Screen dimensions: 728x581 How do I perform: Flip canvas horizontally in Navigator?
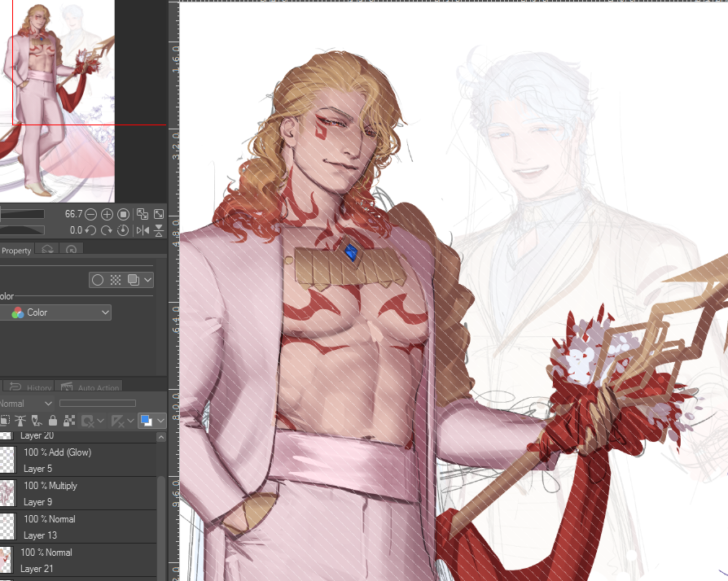[143, 230]
